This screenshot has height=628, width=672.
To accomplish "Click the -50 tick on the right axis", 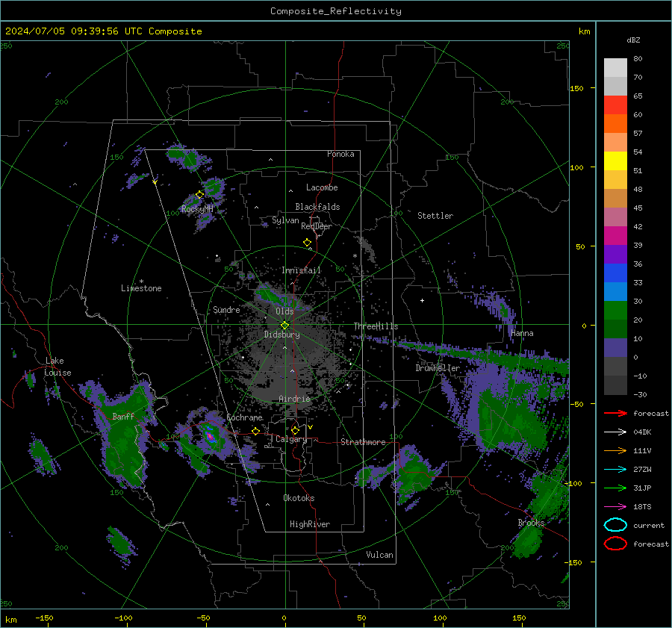I will pos(576,404).
